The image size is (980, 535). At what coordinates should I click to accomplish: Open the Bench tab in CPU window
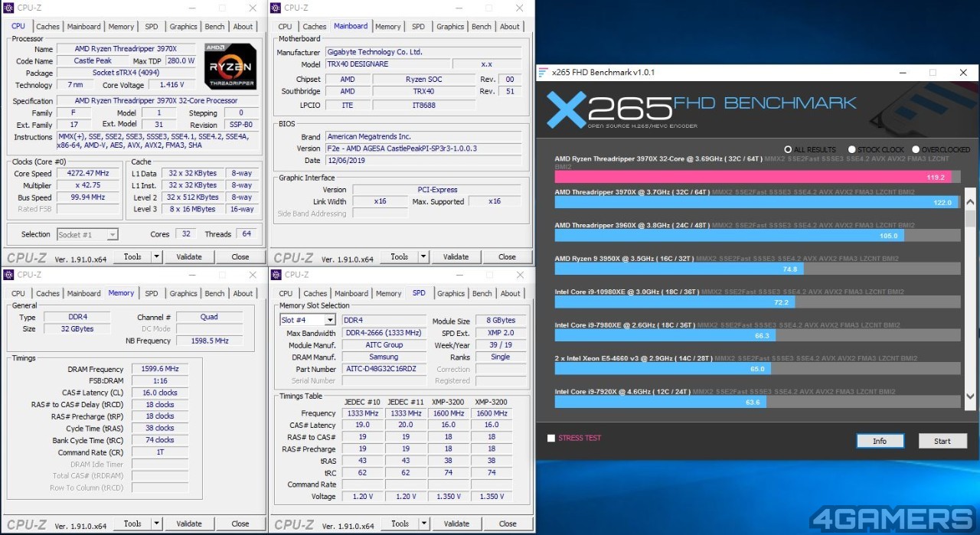pos(215,27)
